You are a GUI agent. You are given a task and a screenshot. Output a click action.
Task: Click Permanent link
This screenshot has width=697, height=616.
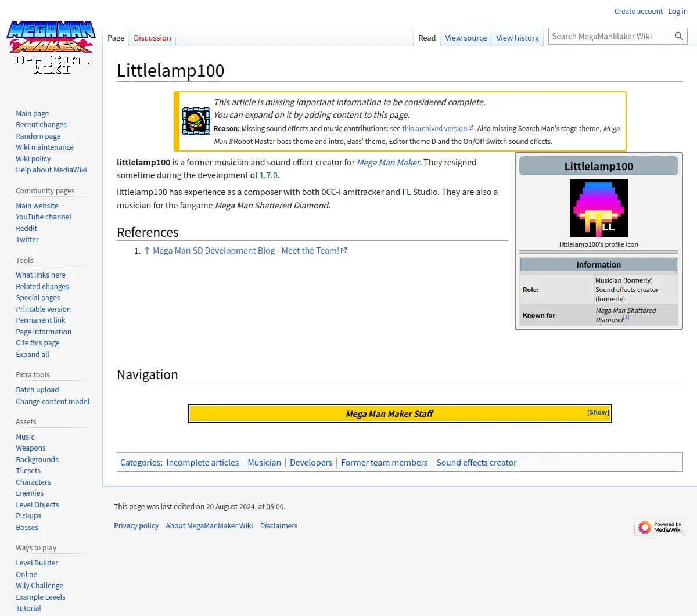point(41,320)
